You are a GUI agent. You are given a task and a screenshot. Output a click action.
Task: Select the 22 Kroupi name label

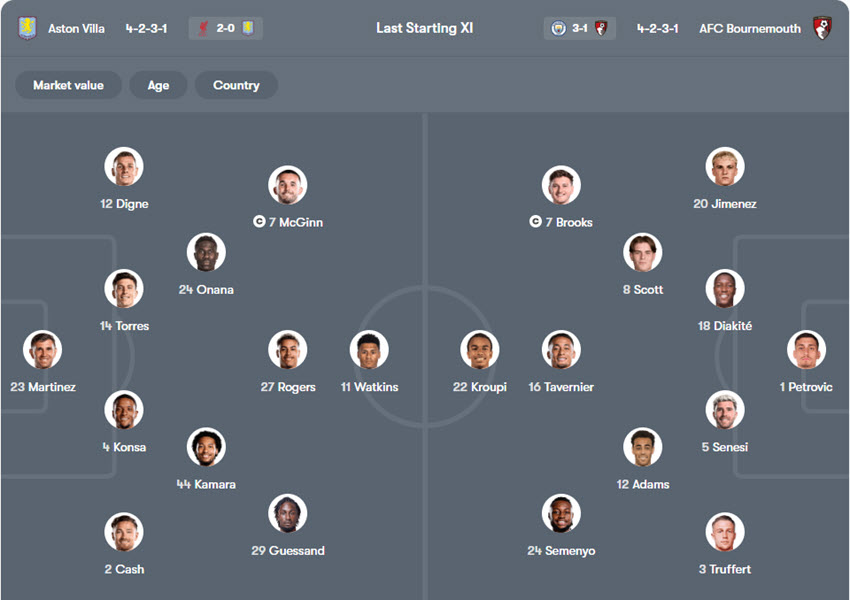pyautogui.click(x=480, y=387)
